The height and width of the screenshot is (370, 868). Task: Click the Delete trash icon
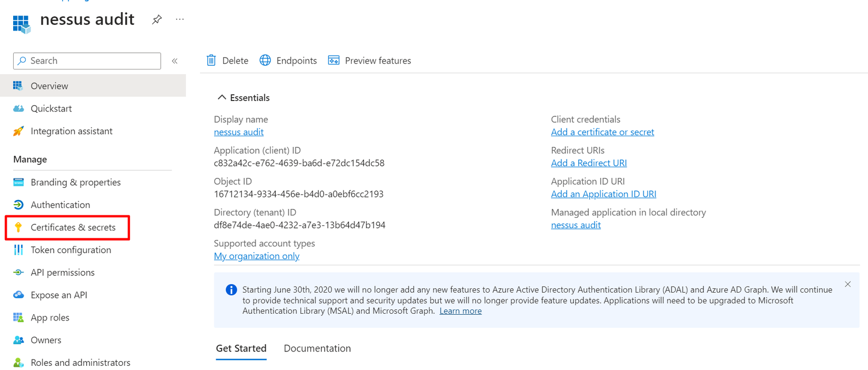(x=211, y=61)
